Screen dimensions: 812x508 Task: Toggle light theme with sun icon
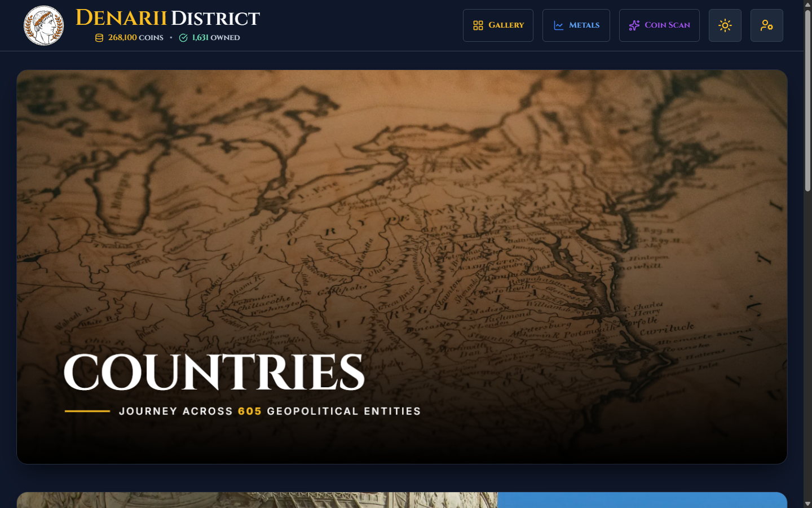(725, 25)
